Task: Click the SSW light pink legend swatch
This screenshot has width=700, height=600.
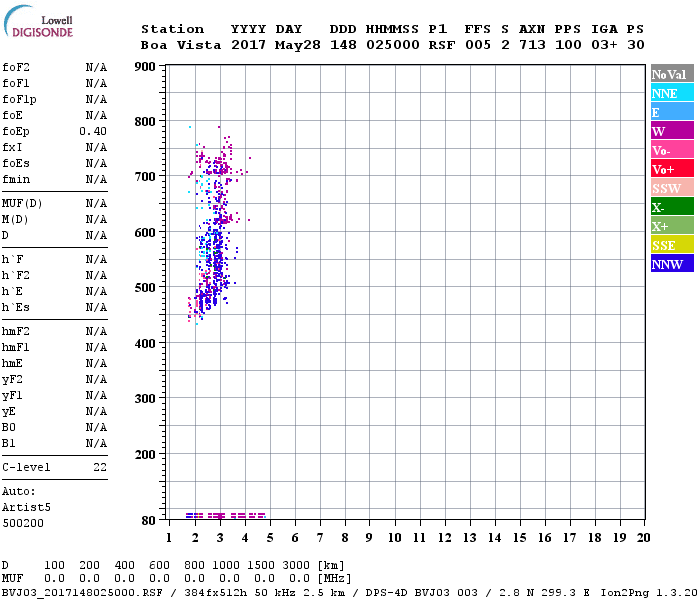Action: click(x=672, y=188)
